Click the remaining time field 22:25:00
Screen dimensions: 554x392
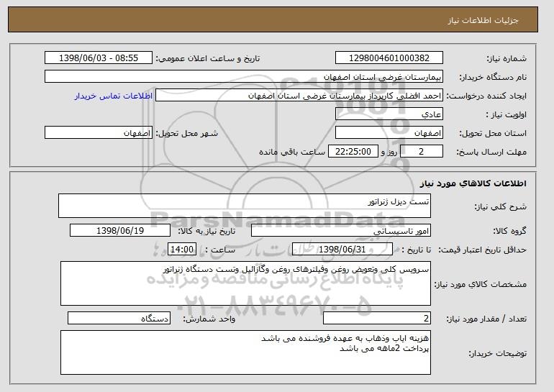coord(353,152)
